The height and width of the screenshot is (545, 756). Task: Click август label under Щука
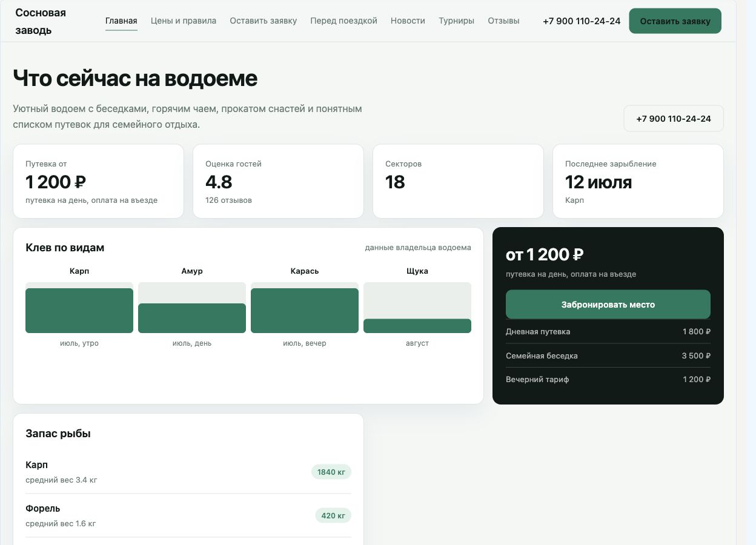[417, 343]
